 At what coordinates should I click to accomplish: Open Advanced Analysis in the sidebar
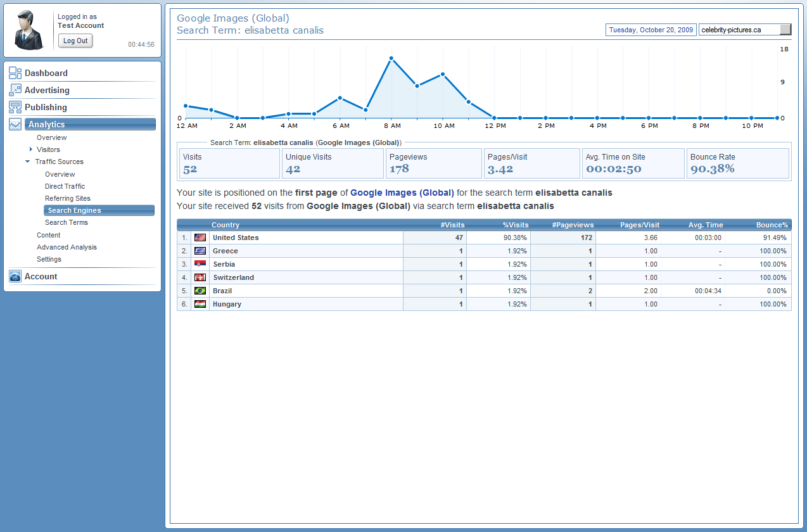(67, 247)
